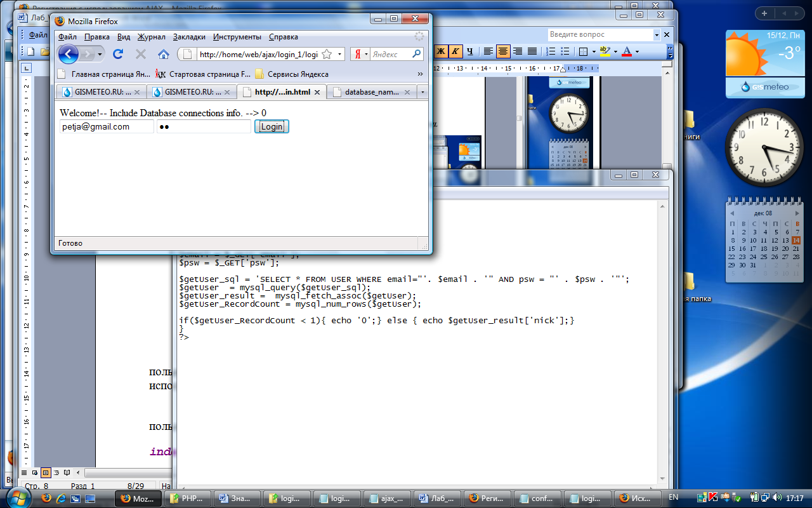Viewport: 812px width, 508px height.
Task: Toggle Bold (Ж) in Word toolbar
Action: click(442, 51)
